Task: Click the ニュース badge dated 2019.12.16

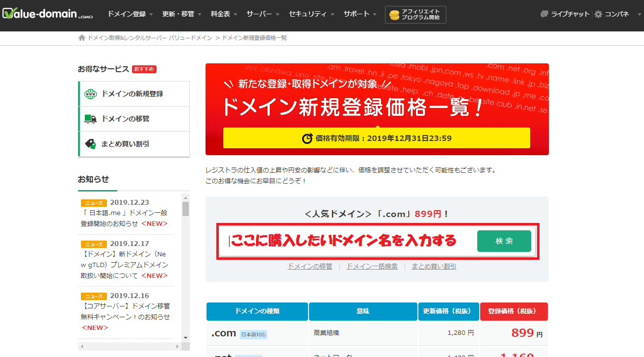Action: (94, 296)
